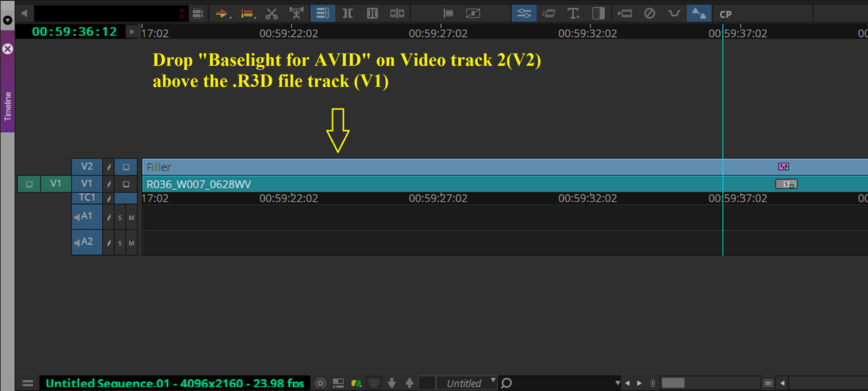The width and height of the screenshot is (868, 391).
Task: Click the checkered matte icon in toolbar
Action: 598,13
